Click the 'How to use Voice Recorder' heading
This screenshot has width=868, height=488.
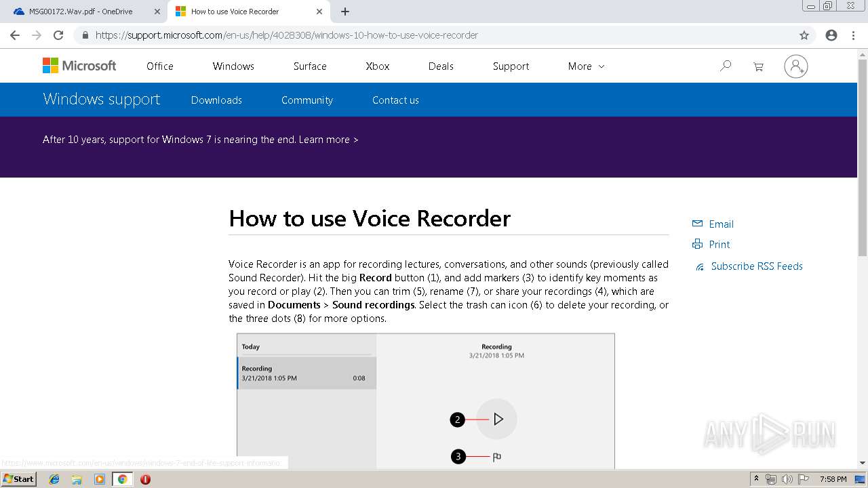tap(370, 218)
